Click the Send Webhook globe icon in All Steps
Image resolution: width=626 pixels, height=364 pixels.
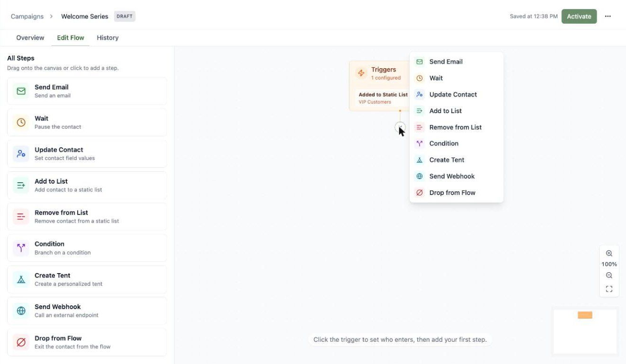tap(21, 311)
